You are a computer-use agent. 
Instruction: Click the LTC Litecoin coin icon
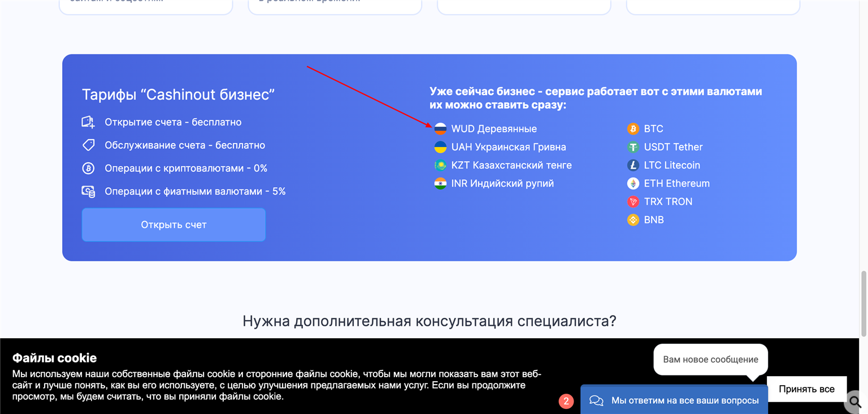click(x=633, y=165)
